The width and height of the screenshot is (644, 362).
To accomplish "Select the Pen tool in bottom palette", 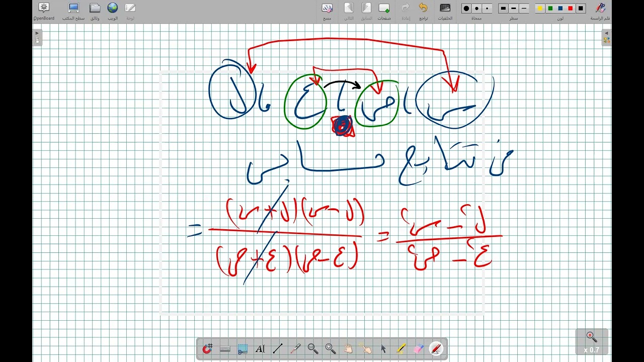I will [x=436, y=348].
